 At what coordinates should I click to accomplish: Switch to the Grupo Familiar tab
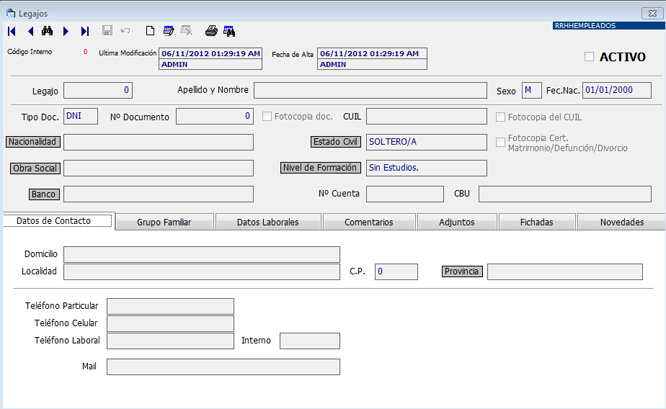click(x=164, y=222)
